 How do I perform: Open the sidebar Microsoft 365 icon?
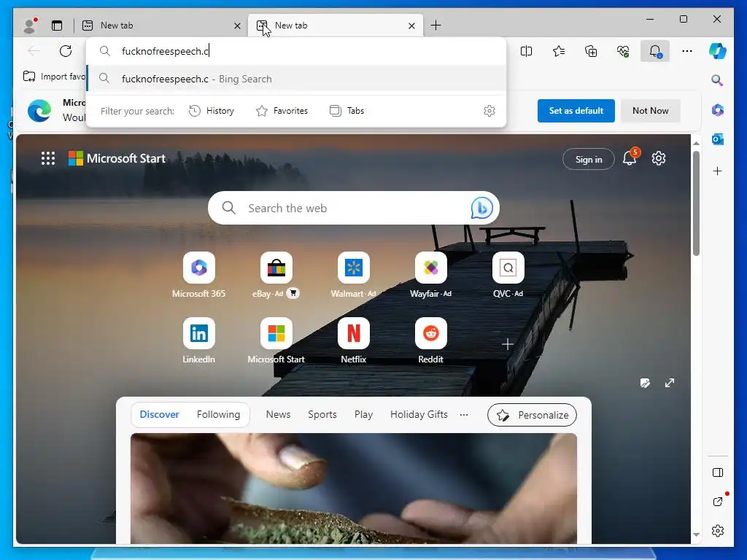tap(718, 110)
